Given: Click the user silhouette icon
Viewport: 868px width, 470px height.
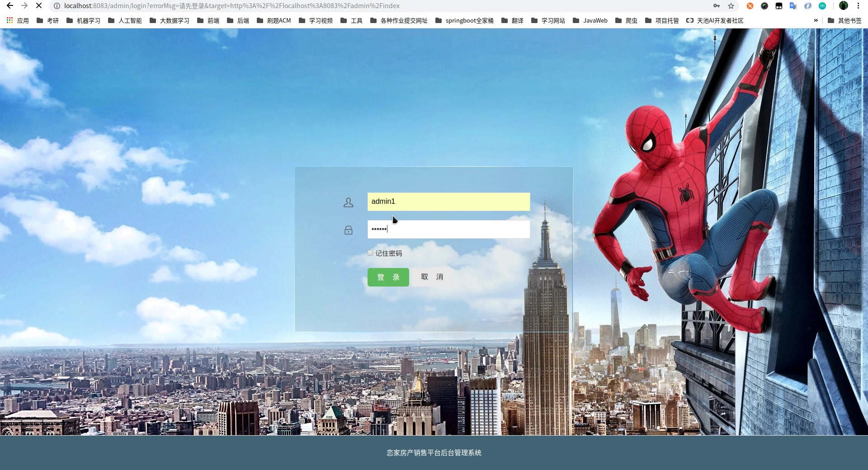Looking at the screenshot, I should click(x=348, y=202).
